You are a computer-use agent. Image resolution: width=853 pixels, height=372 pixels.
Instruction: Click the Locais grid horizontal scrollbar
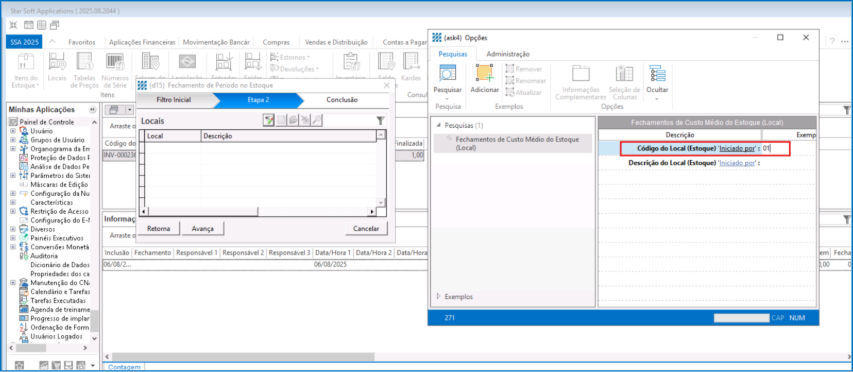(x=258, y=211)
